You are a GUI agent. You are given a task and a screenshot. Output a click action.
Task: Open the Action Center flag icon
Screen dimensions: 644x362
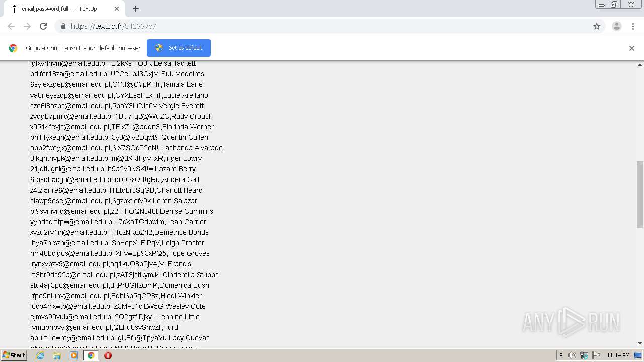point(596,355)
